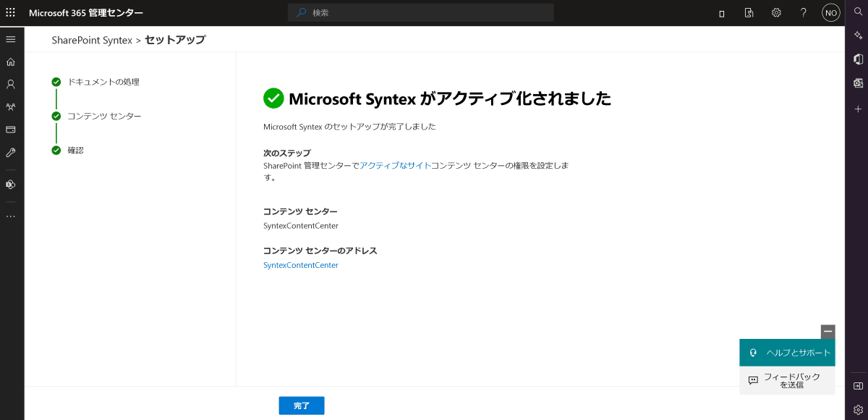Click the Microsoft Syntex のセットアップが完了しました text

tap(349, 127)
